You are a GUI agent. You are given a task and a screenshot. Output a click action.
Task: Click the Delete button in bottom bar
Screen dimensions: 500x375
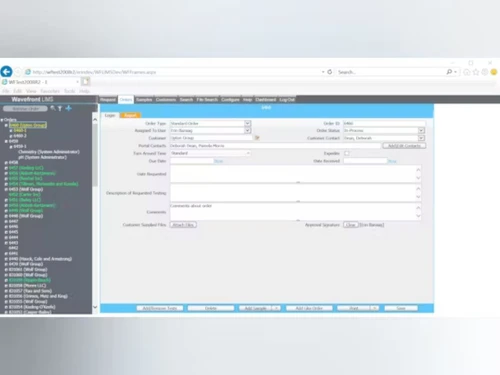tap(211, 308)
